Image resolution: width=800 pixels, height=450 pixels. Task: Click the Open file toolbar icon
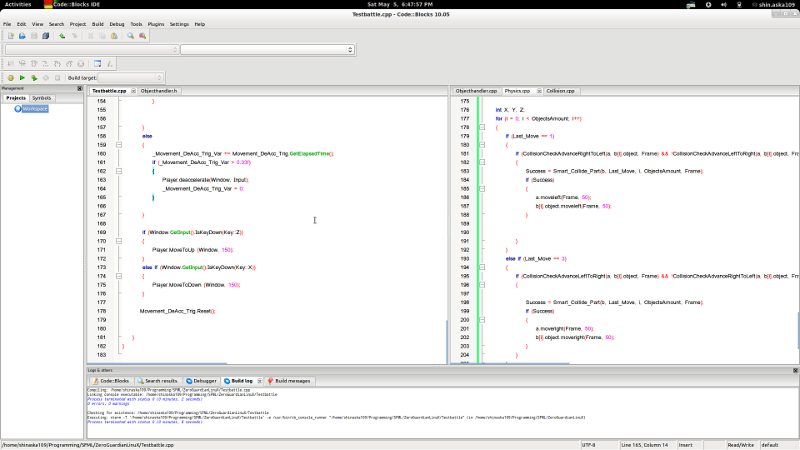click(x=22, y=36)
